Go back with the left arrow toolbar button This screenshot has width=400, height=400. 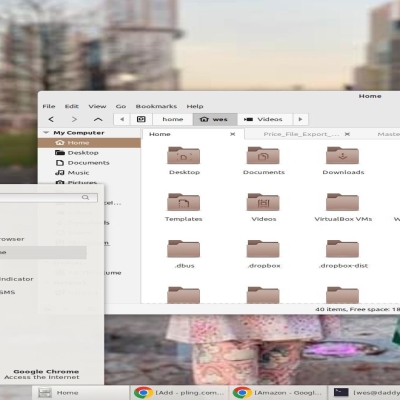click(x=51, y=119)
